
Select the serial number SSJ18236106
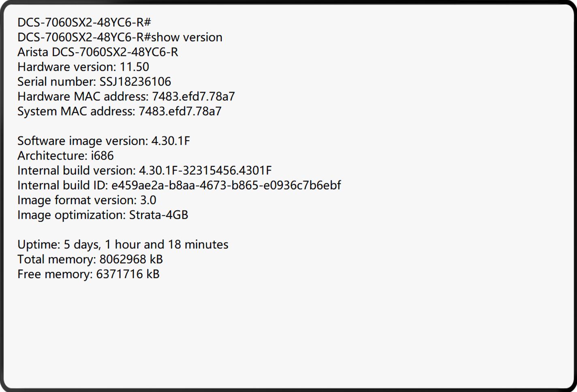coord(135,82)
